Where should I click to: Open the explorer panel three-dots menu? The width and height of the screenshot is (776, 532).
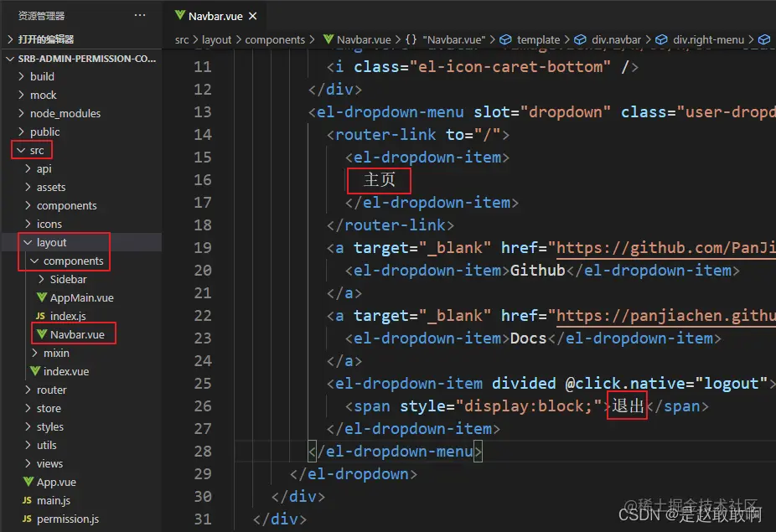[x=140, y=15]
